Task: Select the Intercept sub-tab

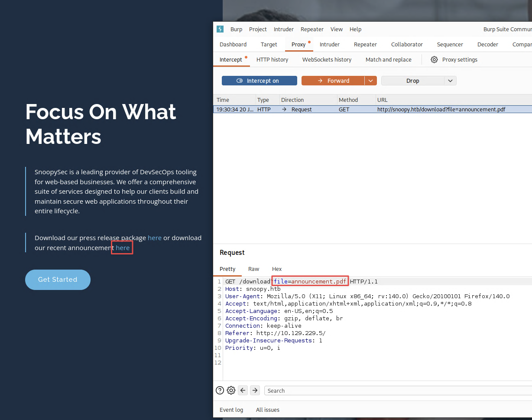Action: click(x=231, y=59)
